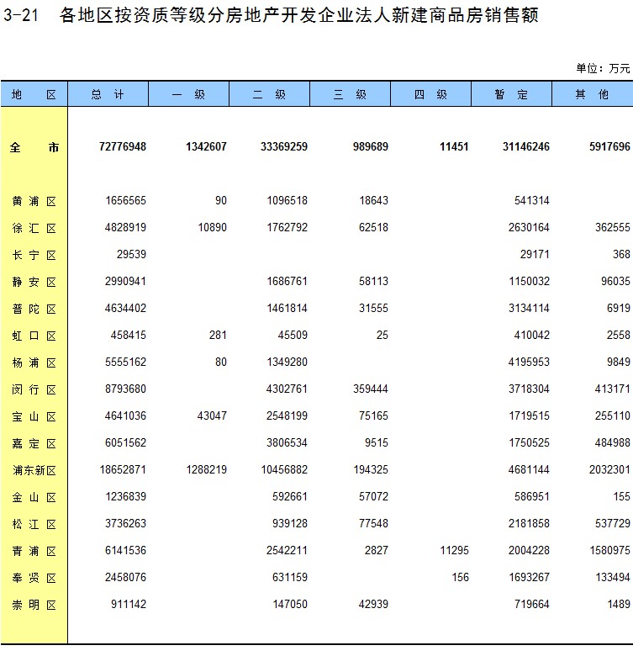This screenshot has width=633, height=672.
Task: Click the 一级 column header
Action: pyautogui.click(x=188, y=95)
